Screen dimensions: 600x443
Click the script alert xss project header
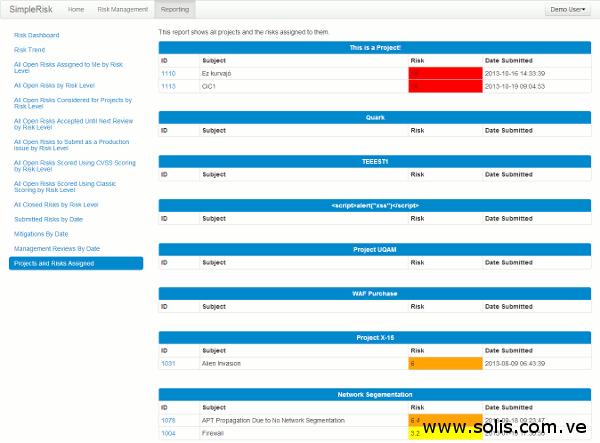coord(375,205)
